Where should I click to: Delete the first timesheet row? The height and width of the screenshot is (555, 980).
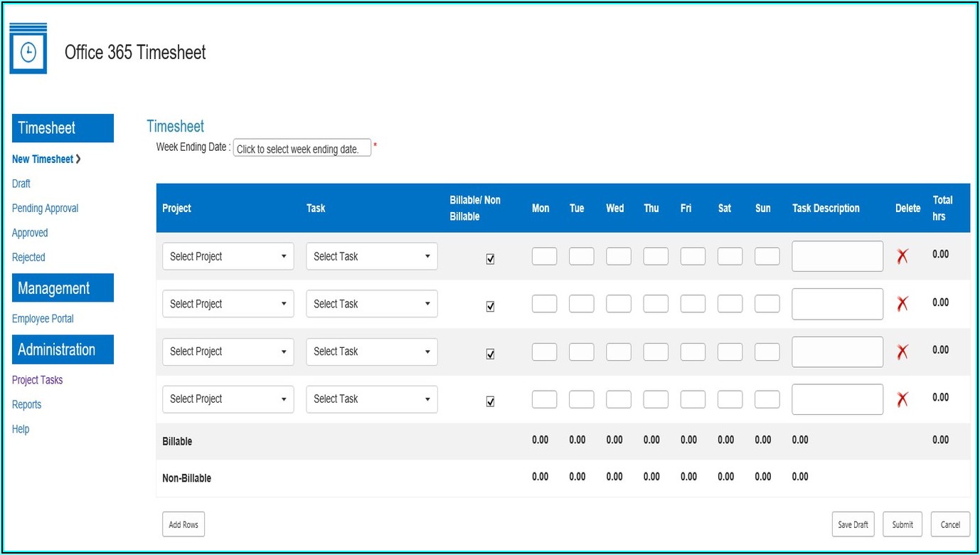(902, 257)
